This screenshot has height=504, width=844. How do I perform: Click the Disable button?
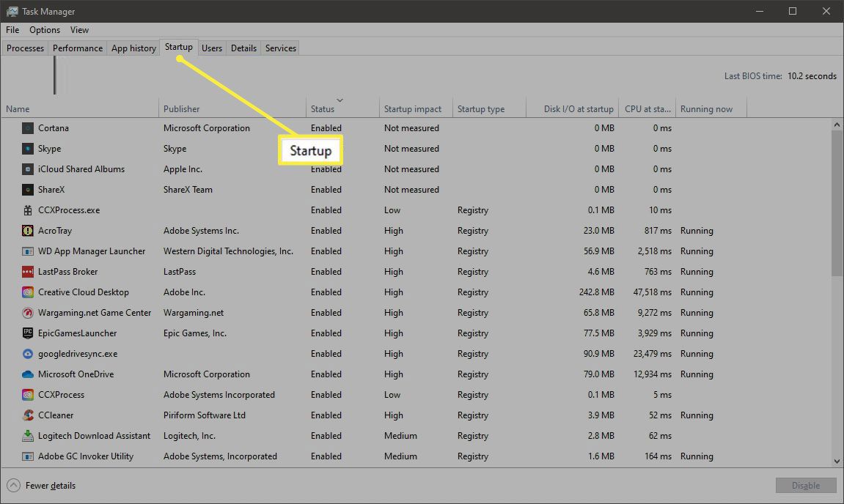(x=806, y=485)
